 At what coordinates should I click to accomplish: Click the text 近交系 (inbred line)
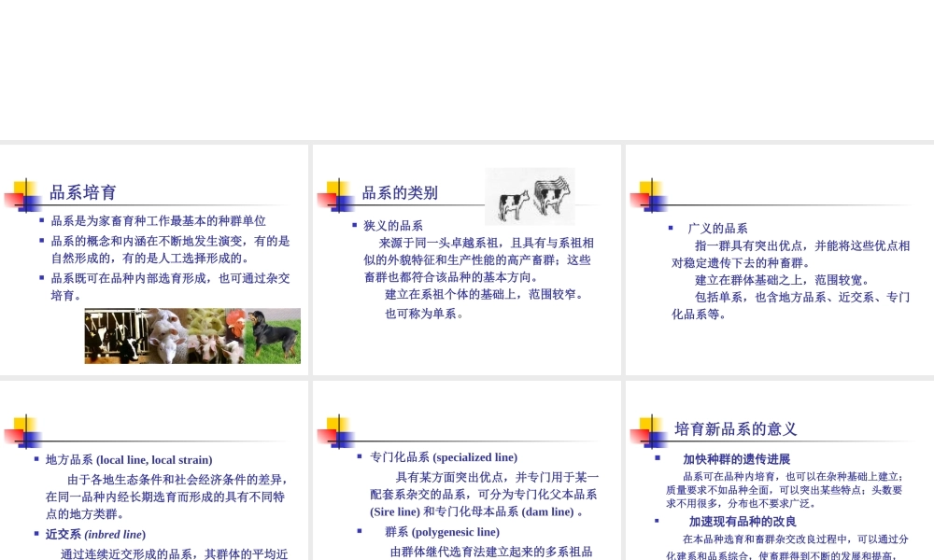(x=93, y=534)
